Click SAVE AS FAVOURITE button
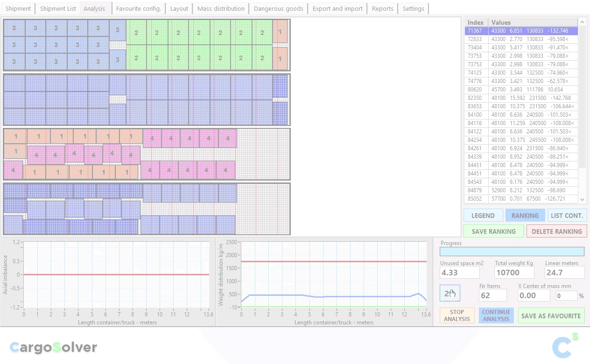This screenshot has width=590, height=364. [551, 316]
